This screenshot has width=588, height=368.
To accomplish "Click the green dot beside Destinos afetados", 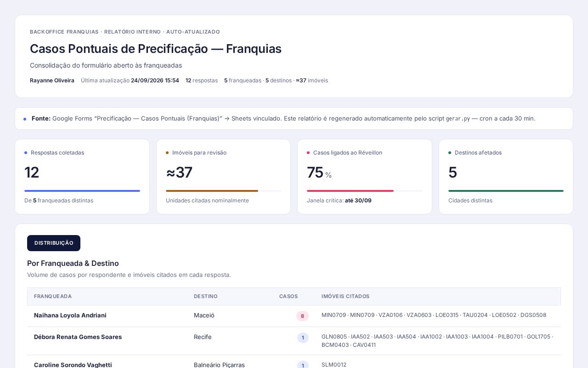I will coord(450,153).
